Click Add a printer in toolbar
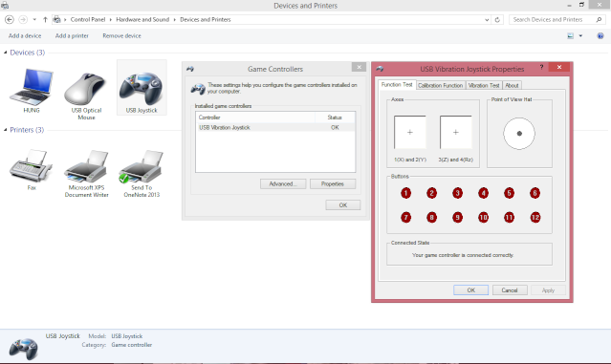 pos(72,35)
